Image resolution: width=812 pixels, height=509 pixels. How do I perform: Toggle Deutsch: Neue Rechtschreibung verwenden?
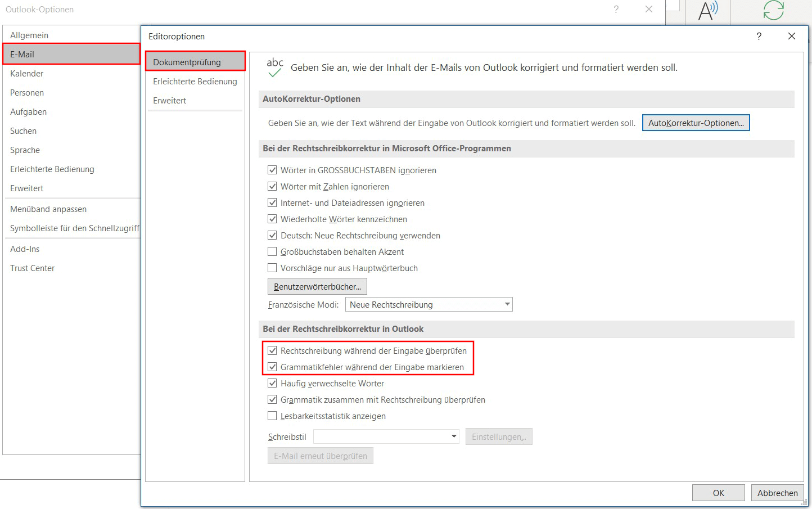coord(272,235)
